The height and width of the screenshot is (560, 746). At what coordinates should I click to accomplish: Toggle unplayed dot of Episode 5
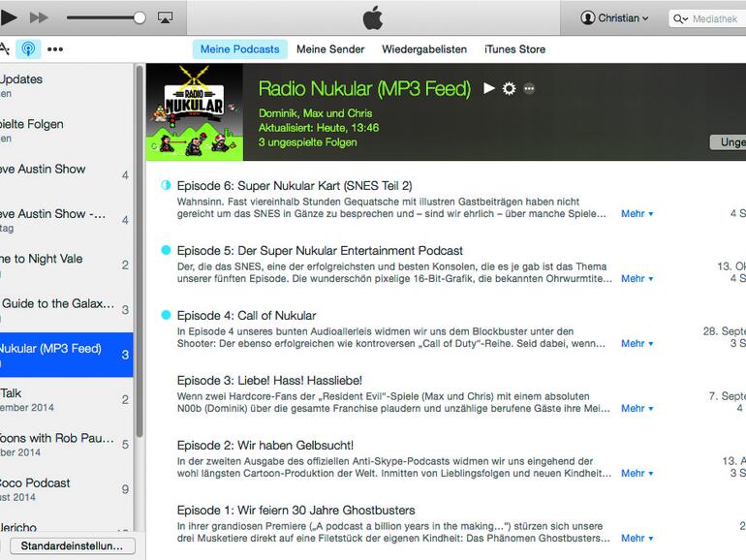point(166,250)
